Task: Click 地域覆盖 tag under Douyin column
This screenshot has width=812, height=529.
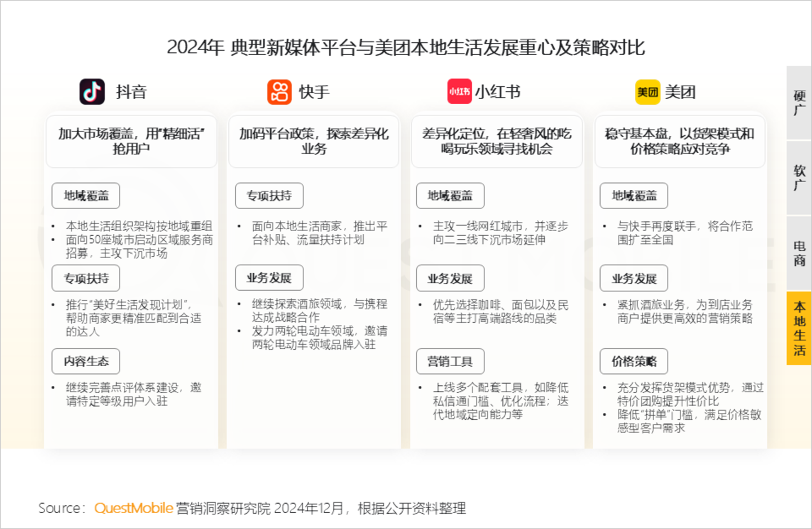Action: tap(86, 195)
